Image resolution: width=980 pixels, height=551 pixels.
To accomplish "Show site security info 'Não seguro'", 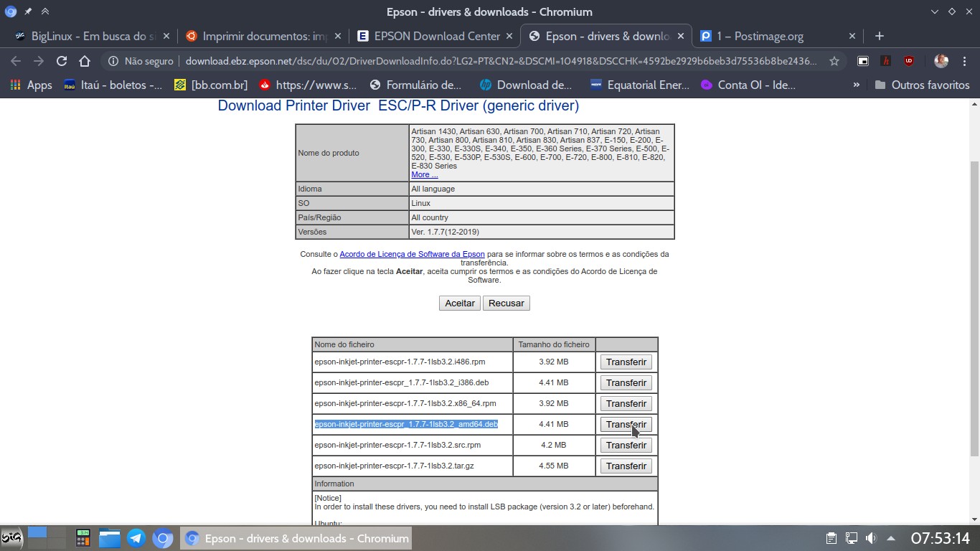I will point(141,61).
